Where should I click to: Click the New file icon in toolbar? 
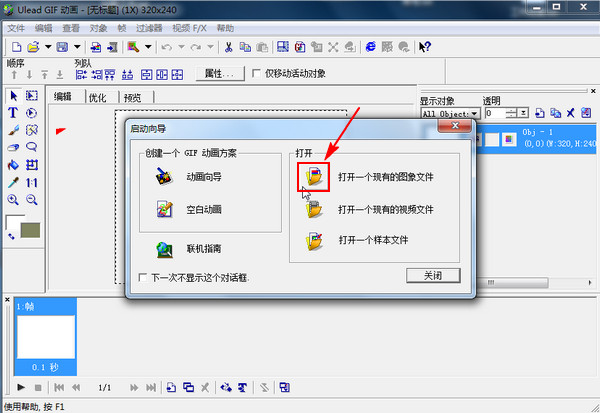coord(16,47)
